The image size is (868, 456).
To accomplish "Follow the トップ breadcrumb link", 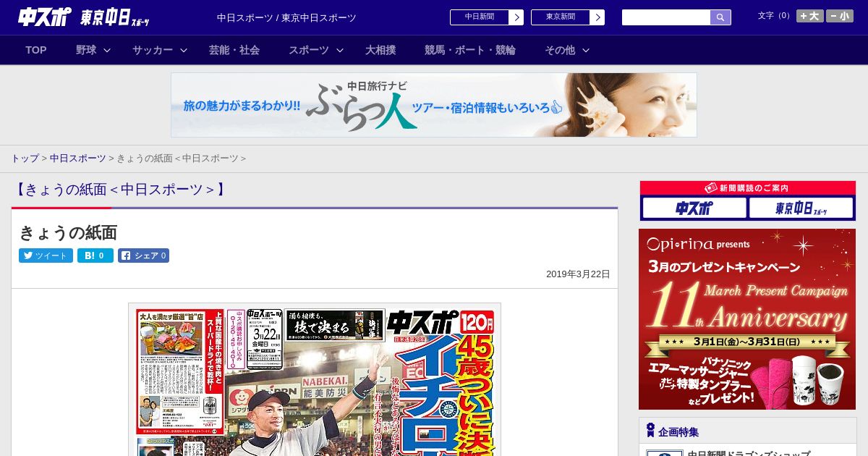I will [25, 159].
